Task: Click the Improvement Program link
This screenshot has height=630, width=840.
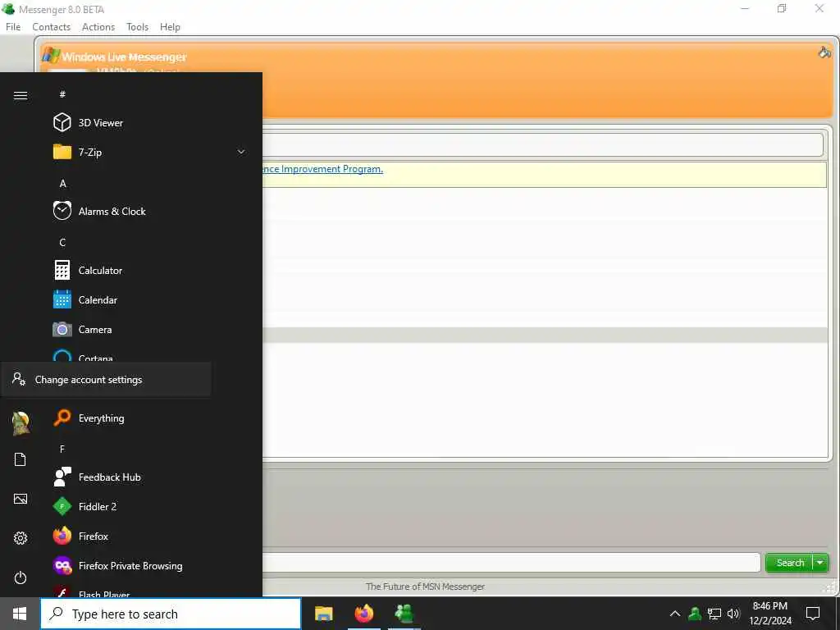Action: 323,169
